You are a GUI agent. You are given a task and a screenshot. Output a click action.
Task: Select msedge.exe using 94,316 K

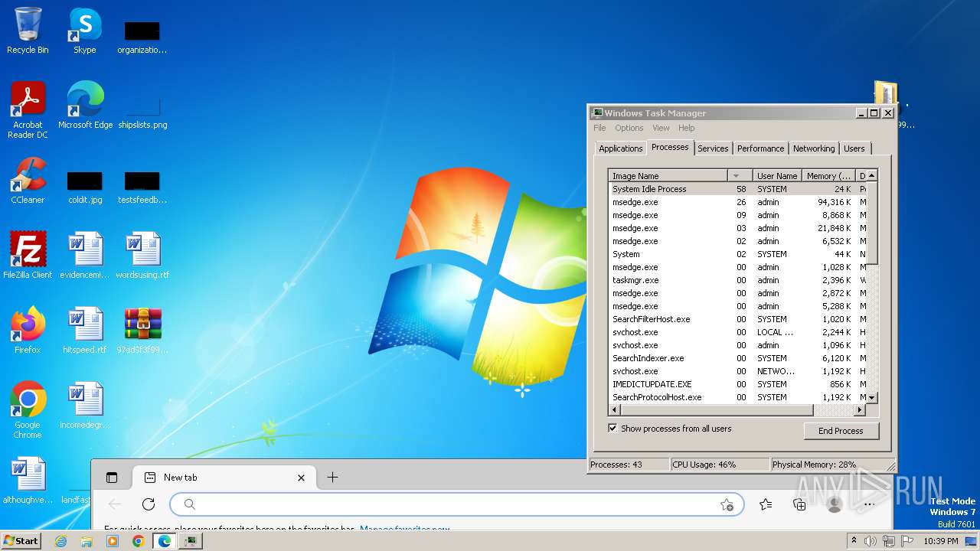click(737, 202)
